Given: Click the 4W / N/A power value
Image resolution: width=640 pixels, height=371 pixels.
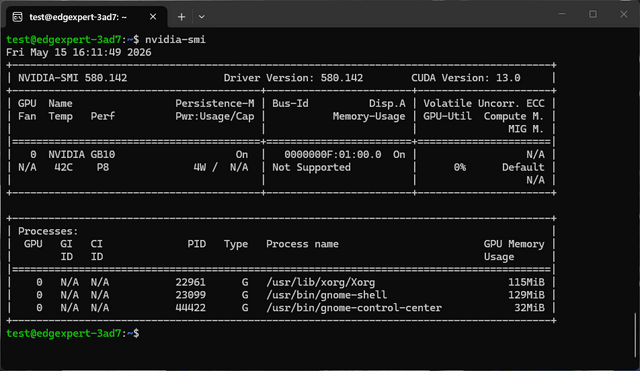Looking at the screenshot, I should 221,167.
